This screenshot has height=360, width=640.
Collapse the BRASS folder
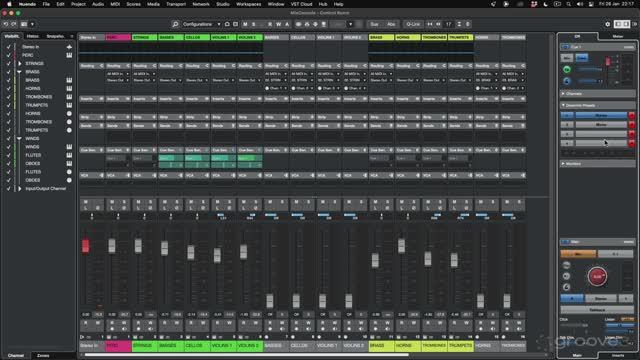19,72
